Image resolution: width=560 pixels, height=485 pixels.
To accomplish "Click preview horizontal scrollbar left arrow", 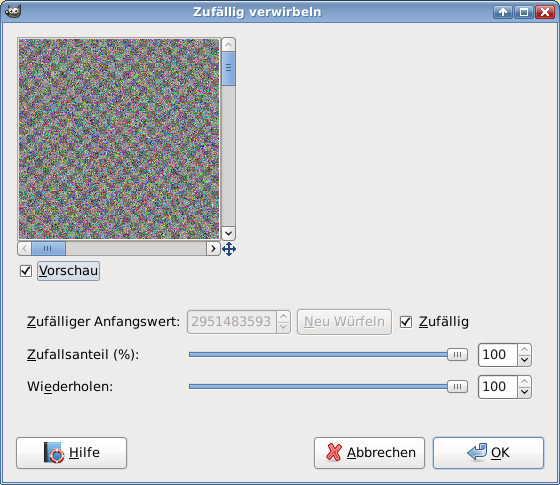I will [x=24, y=248].
